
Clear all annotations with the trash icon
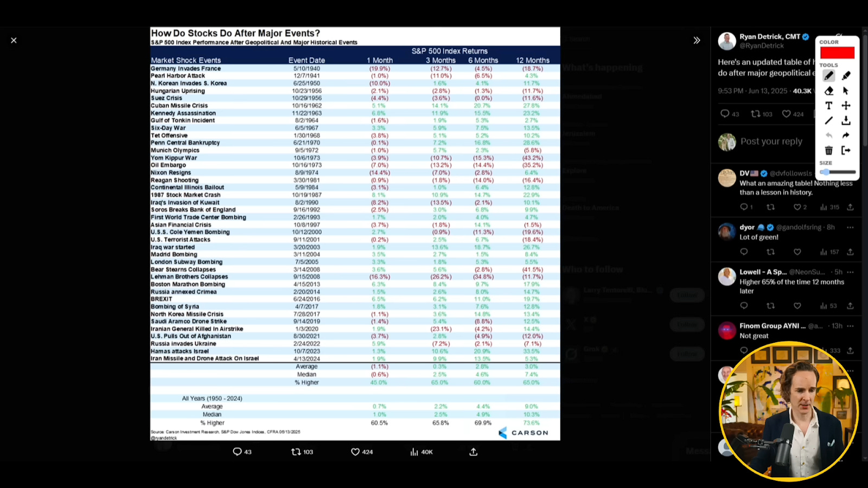click(x=828, y=150)
